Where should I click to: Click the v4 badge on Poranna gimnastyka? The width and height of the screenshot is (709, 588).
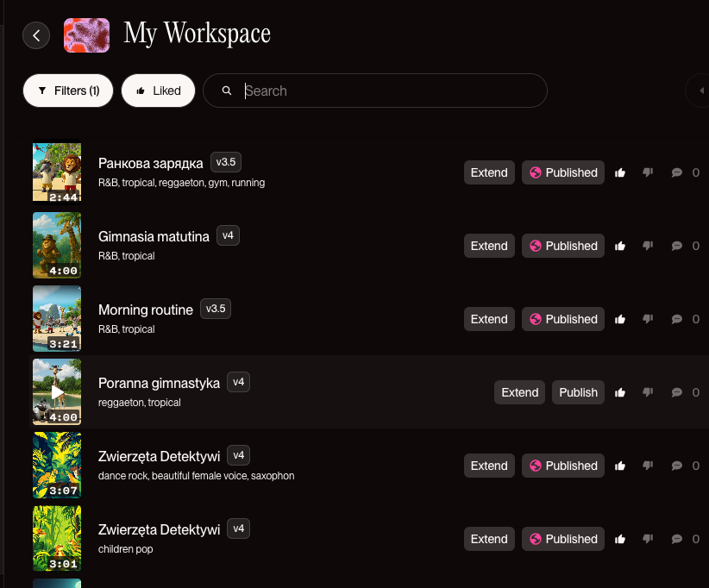coord(238,382)
